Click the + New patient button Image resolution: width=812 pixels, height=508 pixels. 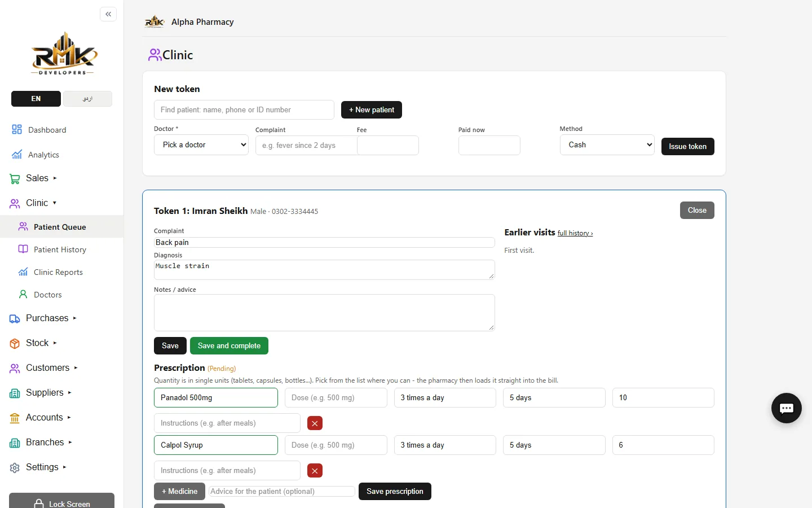point(372,110)
